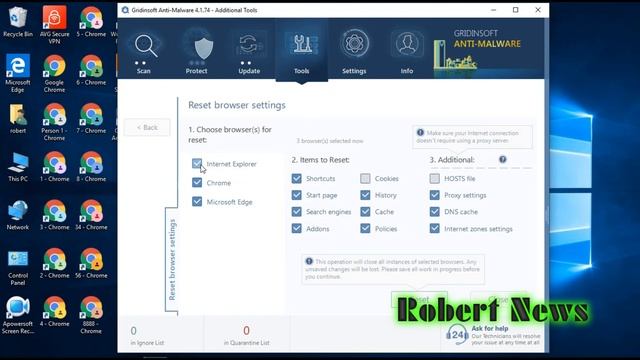Open 2 - Chrome desktop shortcut
Image resolution: width=640 pixels, height=360 pixels.
click(x=54, y=263)
